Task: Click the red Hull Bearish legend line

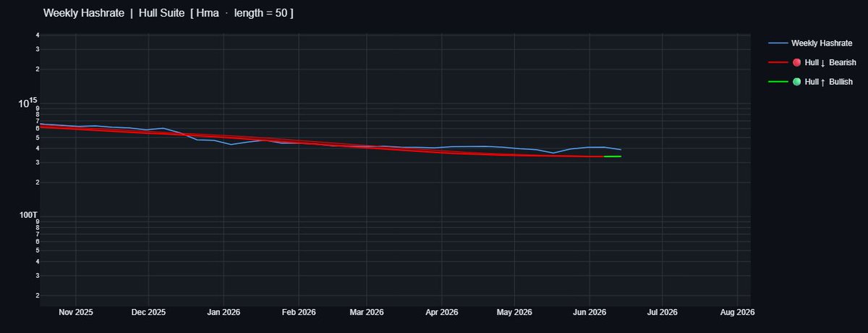Action: pyautogui.click(x=778, y=63)
